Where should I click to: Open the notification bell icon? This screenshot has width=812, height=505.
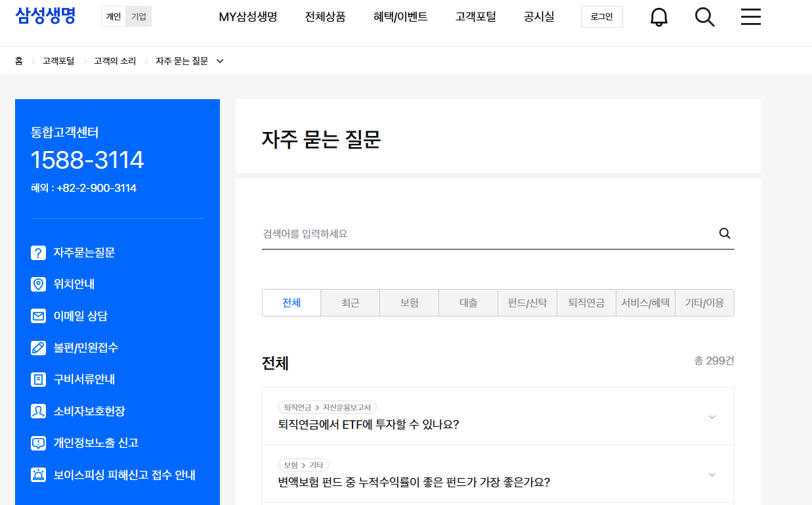point(658,17)
